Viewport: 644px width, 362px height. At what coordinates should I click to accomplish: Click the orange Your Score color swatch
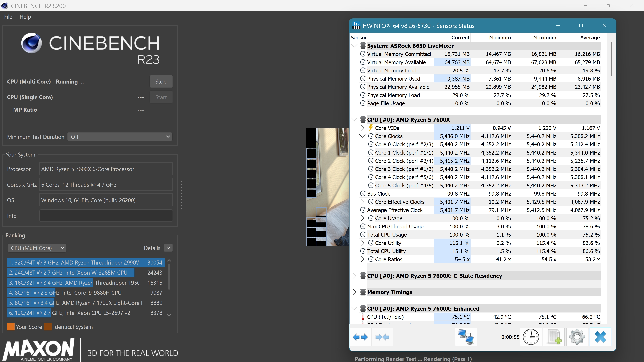tap(11, 327)
